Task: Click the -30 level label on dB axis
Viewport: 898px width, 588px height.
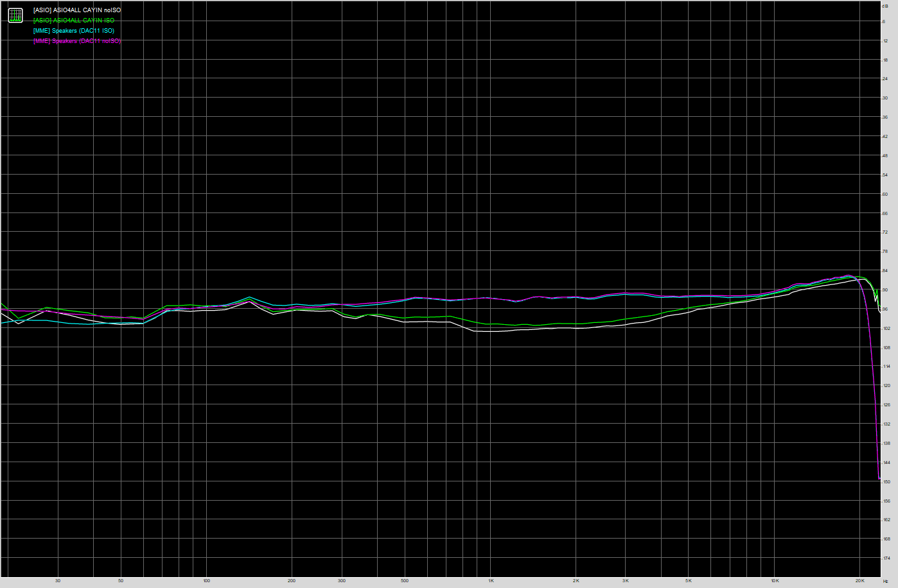Action: point(885,98)
